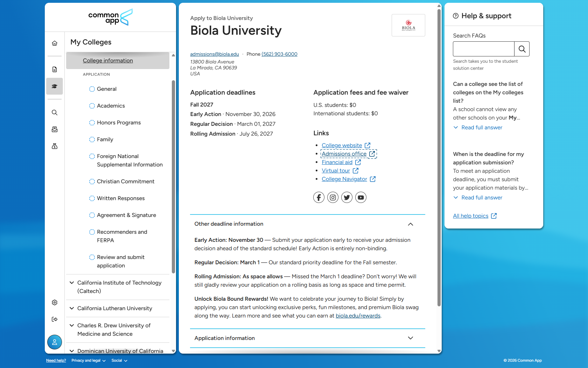Select the Academics section
The height and width of the screenshot is (368, 588).
pyautogui.click(x=111, y=106)
